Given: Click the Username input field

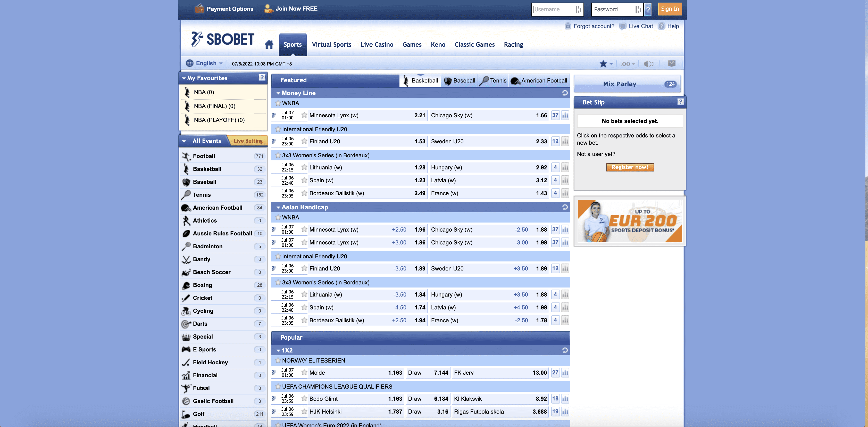Looking at the screenshot, I should point(557,10).
